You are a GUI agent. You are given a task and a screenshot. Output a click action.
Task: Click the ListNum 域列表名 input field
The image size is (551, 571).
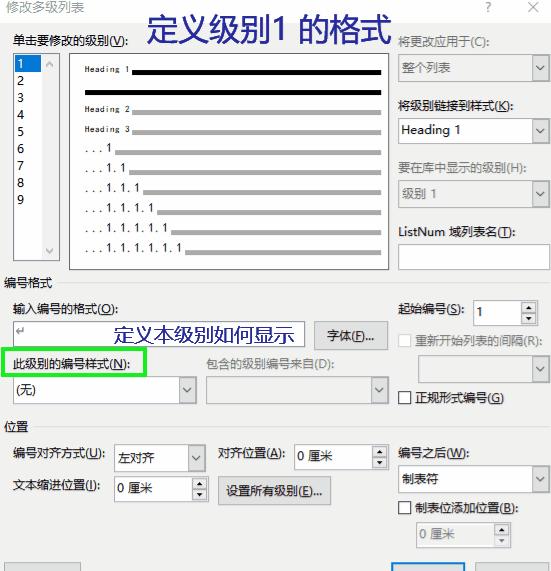[x=473, y=257]
